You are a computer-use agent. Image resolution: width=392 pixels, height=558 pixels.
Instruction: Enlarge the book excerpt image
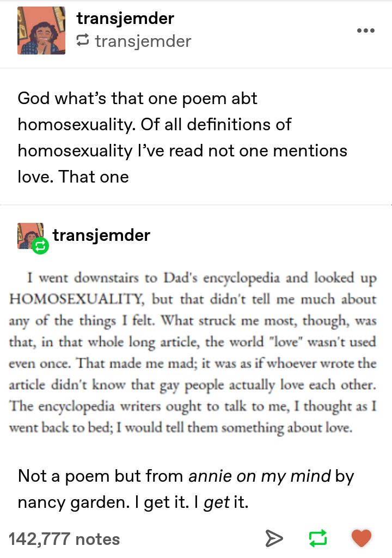tap(192, 353)
